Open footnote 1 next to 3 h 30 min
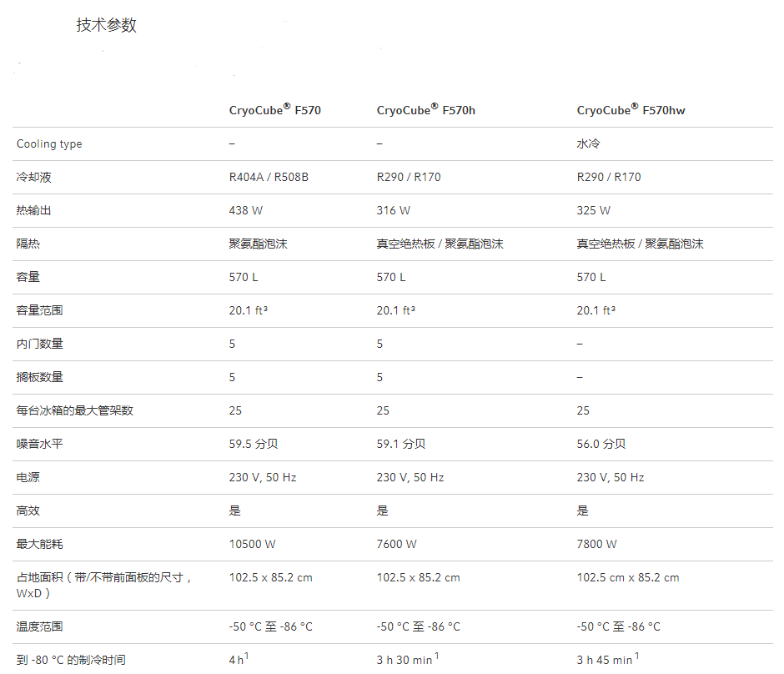 pos(437,656)
